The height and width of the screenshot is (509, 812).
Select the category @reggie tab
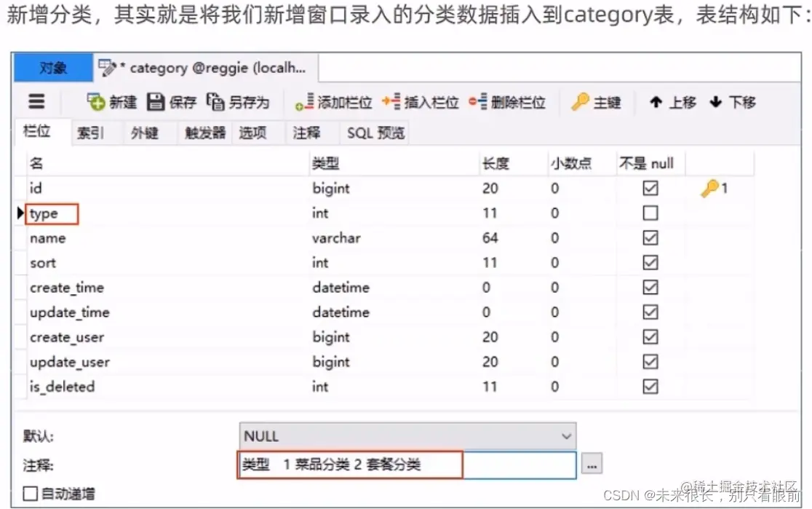point(206,68)
